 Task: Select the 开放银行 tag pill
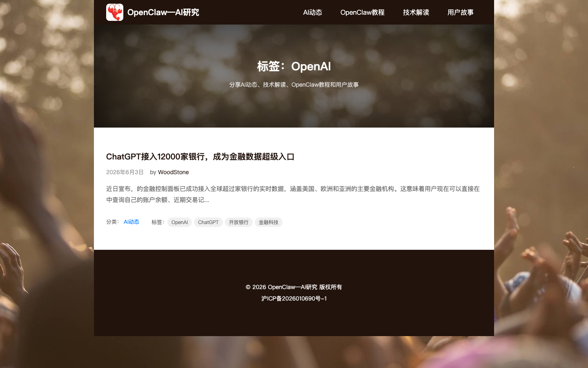point(238,222)
